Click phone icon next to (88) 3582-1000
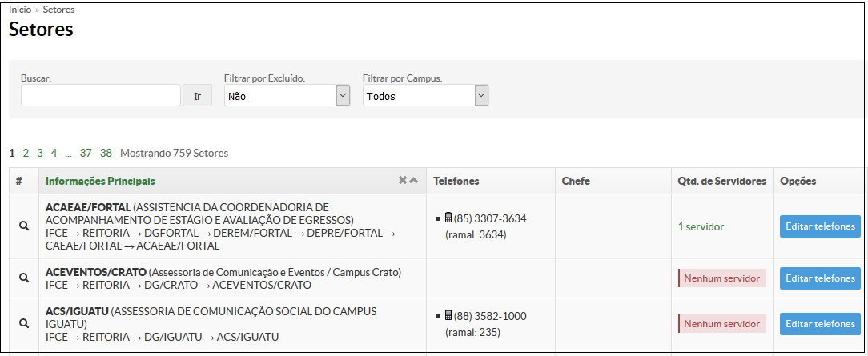The width and height of the screenshot is (868, 356). click(x=448, y=316)
